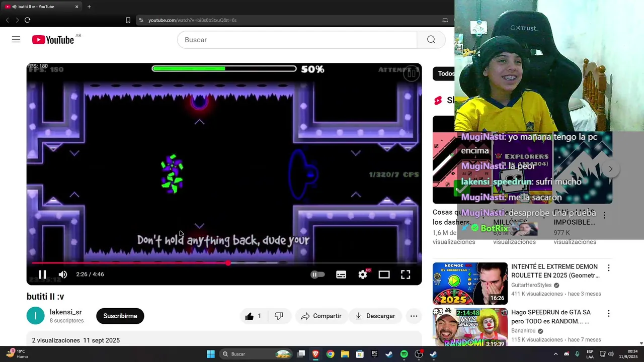Open GTA SA speedrun video thumbnail

coord(470,327)
